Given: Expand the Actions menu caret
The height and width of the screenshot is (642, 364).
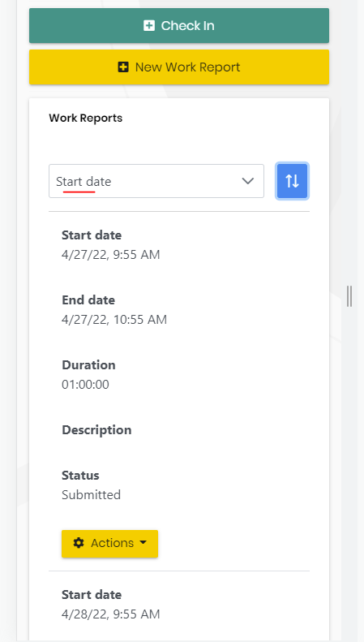Looking at the screenshot, I should pos(143,542).
